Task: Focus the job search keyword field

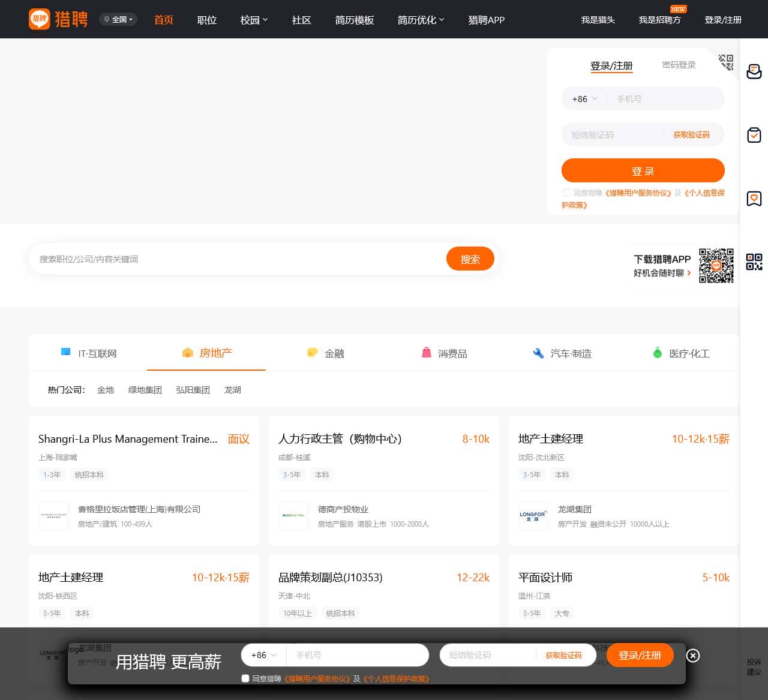Action: coord(237,259)
